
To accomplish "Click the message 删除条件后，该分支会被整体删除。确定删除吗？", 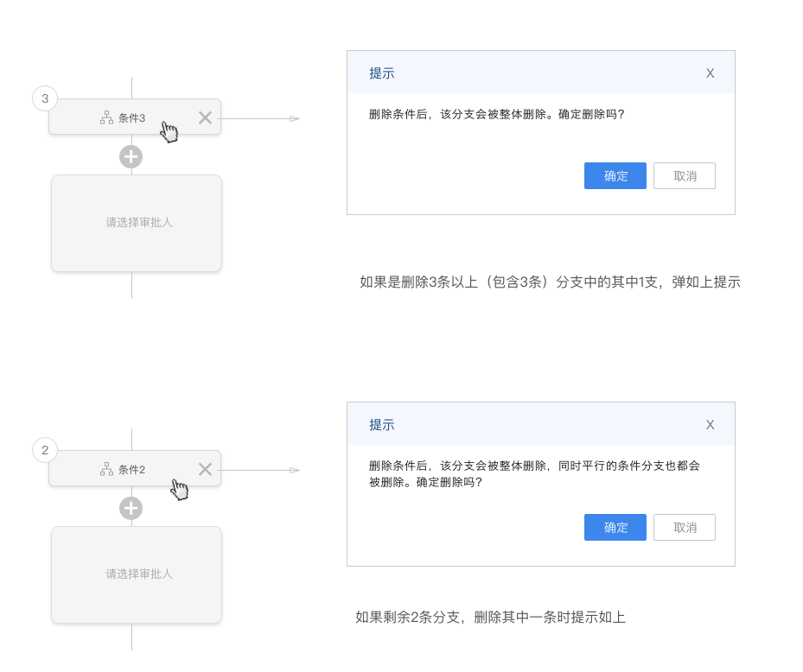I will [497, 114].
